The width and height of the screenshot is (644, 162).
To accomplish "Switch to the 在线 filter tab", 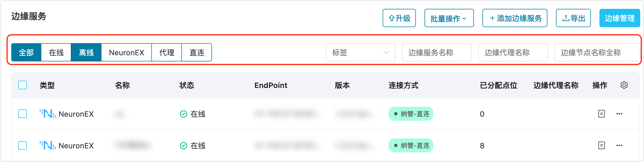I will pyautogui.click(x=56, y=53).
